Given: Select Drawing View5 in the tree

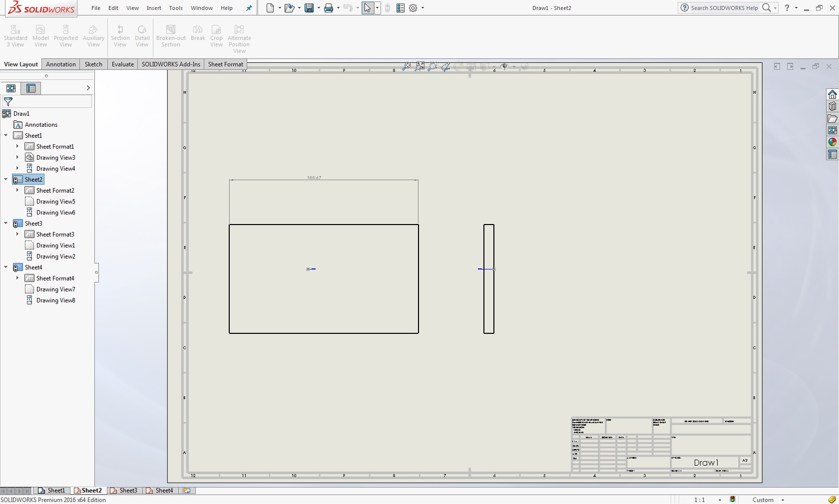Looking at the screenshot, I should (x=55, y=202).
